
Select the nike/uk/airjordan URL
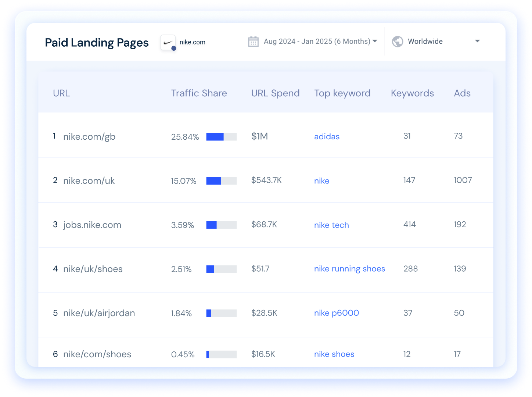click(99, 313)
